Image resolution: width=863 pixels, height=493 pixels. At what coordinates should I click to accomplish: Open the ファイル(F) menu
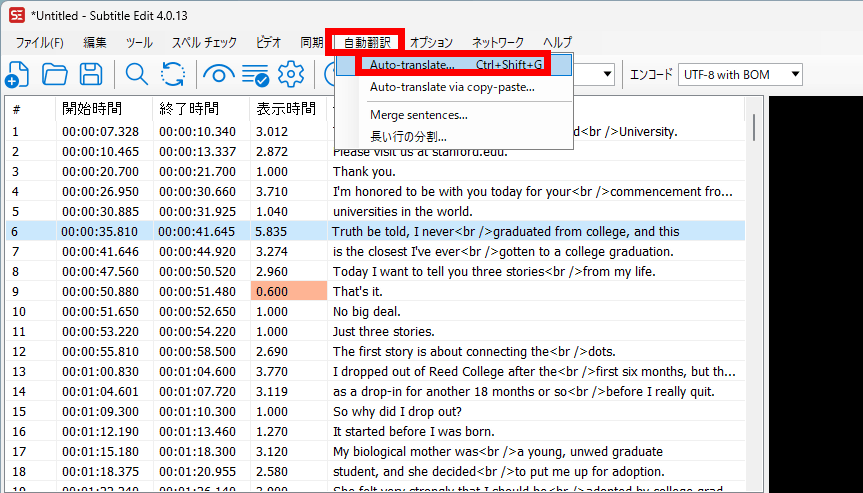point(39,42)
